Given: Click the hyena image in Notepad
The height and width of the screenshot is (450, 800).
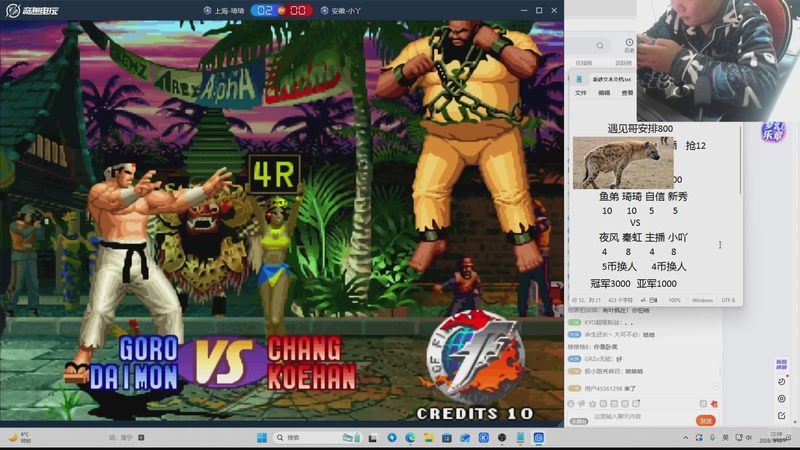Looking at the screenshot, I should pyautogui.click(x=623, y=163).
